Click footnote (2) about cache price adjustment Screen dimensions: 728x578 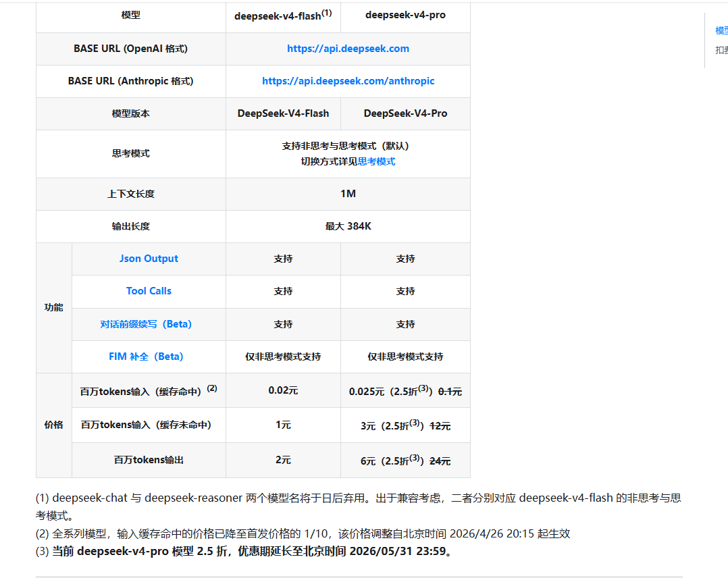[303, 534]
